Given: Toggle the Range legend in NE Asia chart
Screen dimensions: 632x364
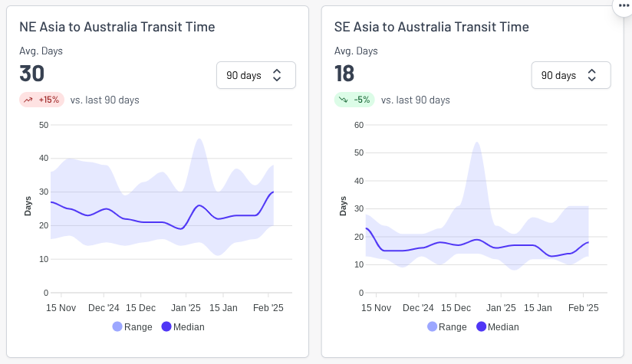Looking at the screenshot, I should pos(132,327).
